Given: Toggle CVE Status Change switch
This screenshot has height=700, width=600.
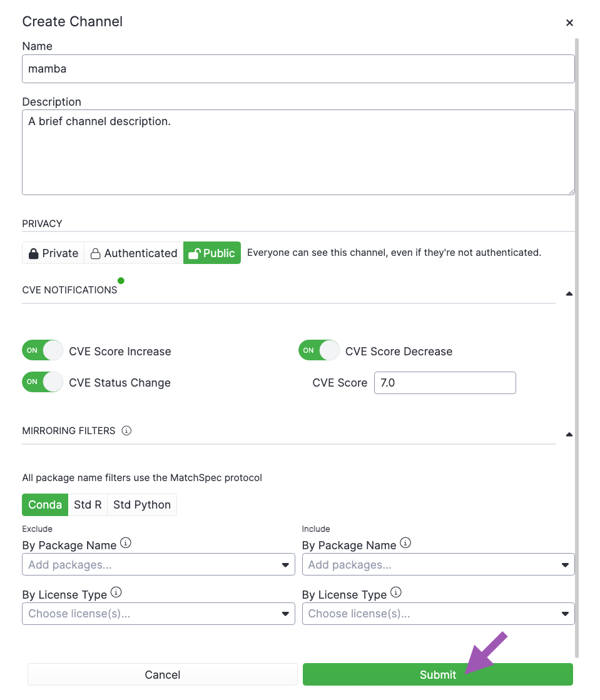Looking at the screenshot, I should pos(43,382).
